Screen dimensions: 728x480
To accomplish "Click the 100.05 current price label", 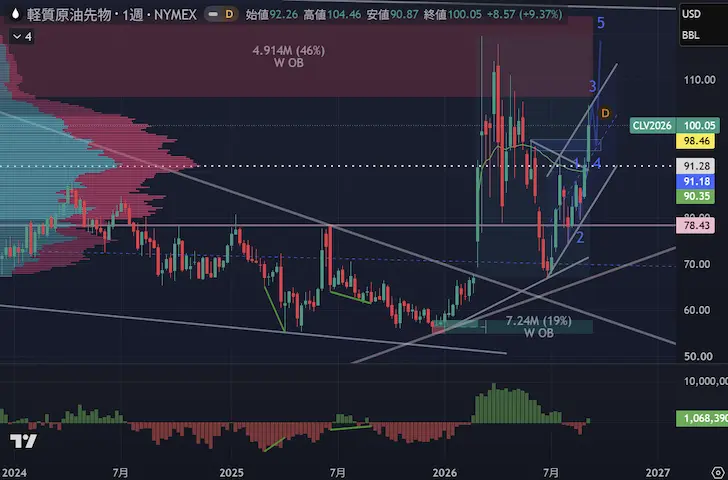I will pyautogui.click(x=699, y=126).
